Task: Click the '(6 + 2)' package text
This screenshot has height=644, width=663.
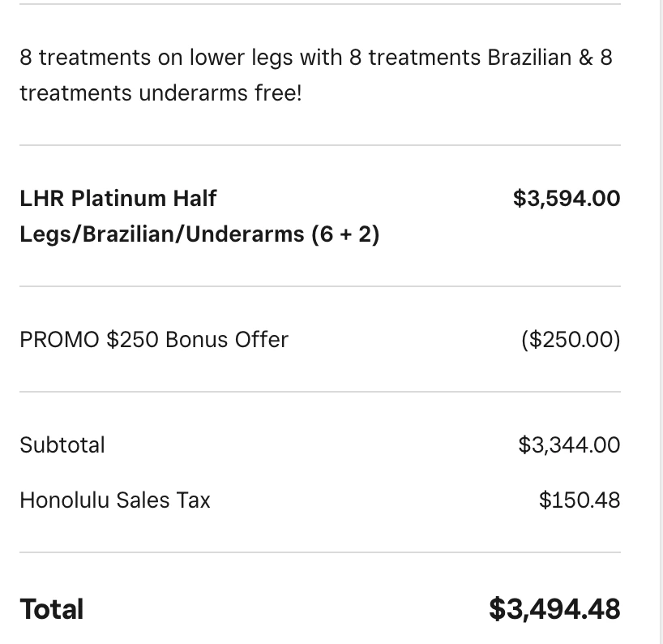Action: point(345,234)
